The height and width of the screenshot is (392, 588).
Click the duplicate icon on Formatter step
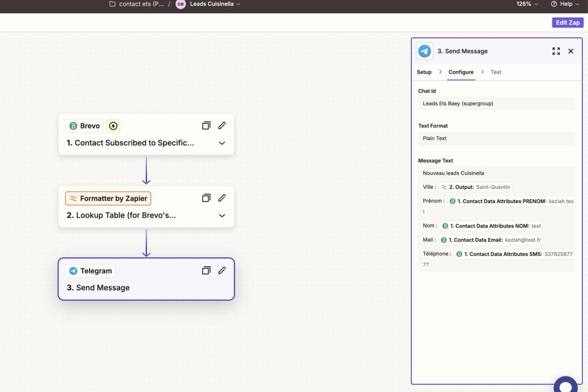point(206,198)
